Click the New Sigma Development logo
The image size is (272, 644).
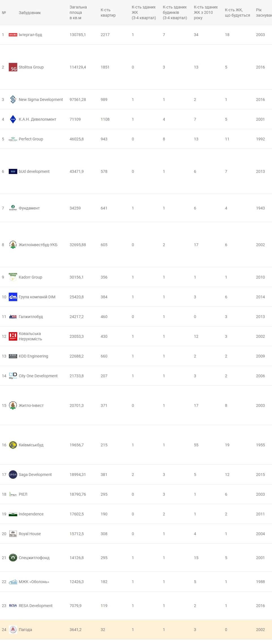[x=13, y=100]
